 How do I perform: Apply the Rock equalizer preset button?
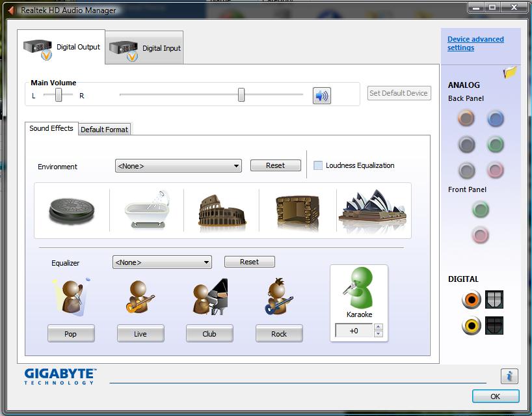[x=279, y=333]
